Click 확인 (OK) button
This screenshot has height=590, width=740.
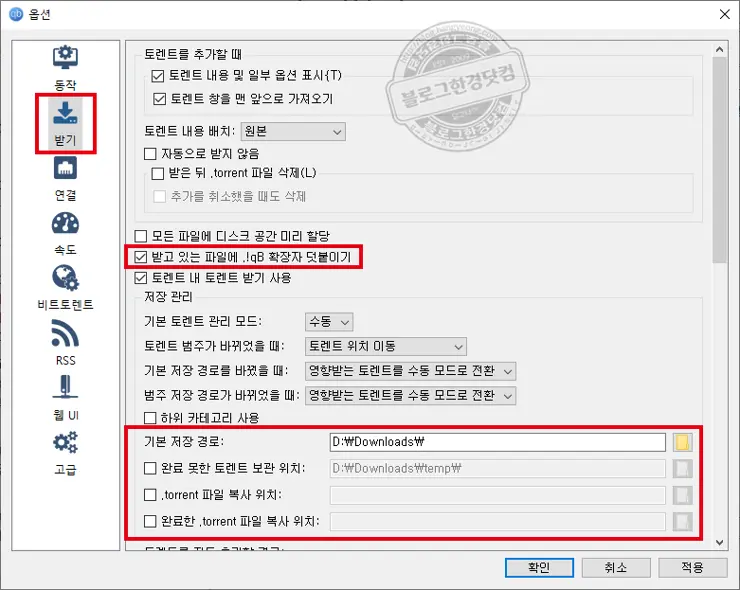pyautogui.click(x=539, y=567)
